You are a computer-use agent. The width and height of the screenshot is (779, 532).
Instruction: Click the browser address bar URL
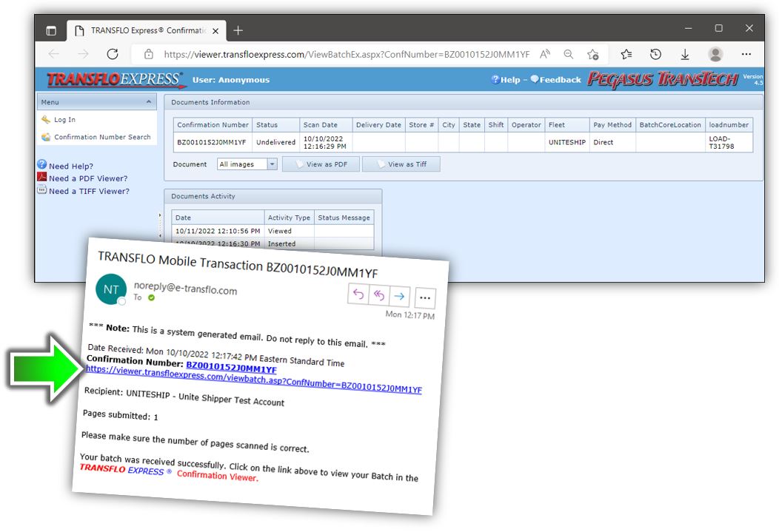[347, 54]
